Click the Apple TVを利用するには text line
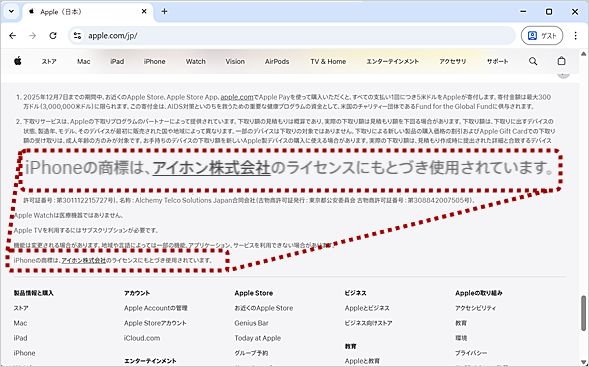Viewport: 589px width, 367px height. (86, 230)
